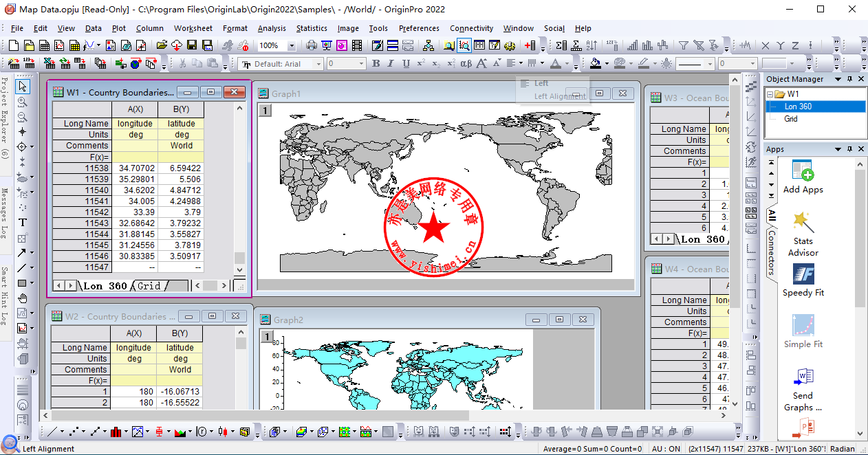Select the Line drawing tool
Viewport: 868px width, 455px height.
click(23, 267)
